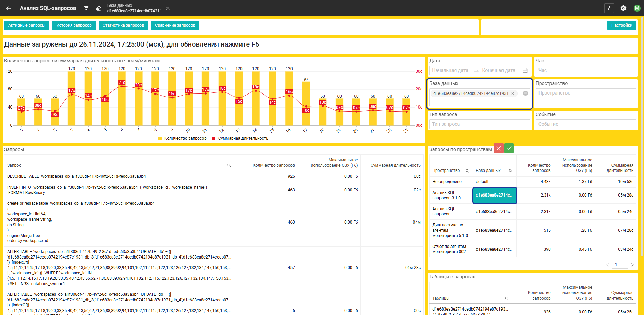Open the Пространство dropdown
Screen dimensions: 644x315
586,93
